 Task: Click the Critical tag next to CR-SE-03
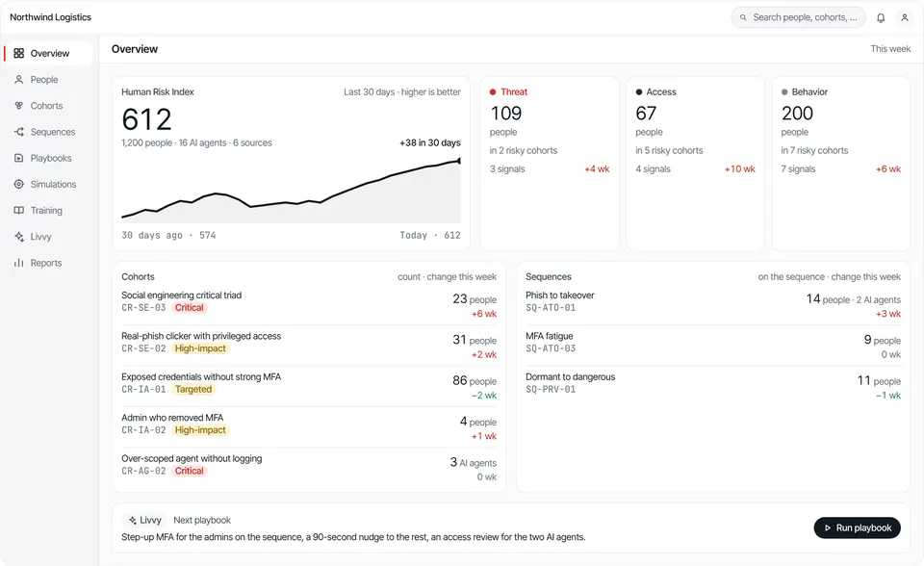pos(190,308)
